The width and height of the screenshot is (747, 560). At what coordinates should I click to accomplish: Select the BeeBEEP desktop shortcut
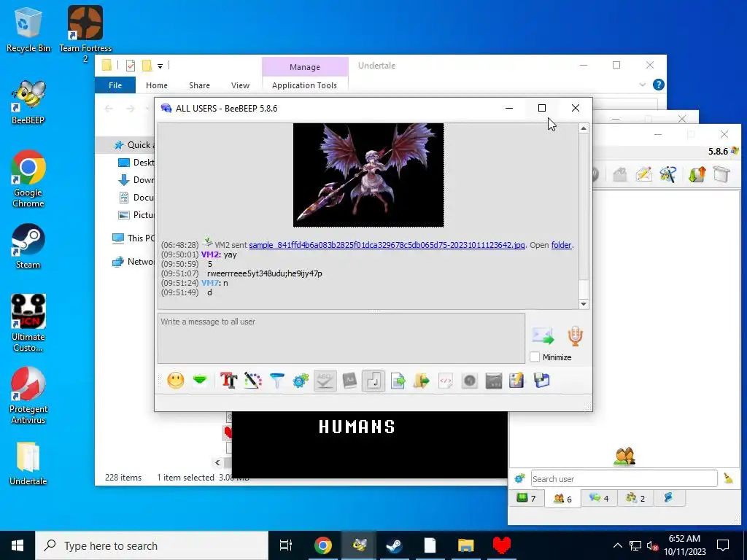[28, 102]
